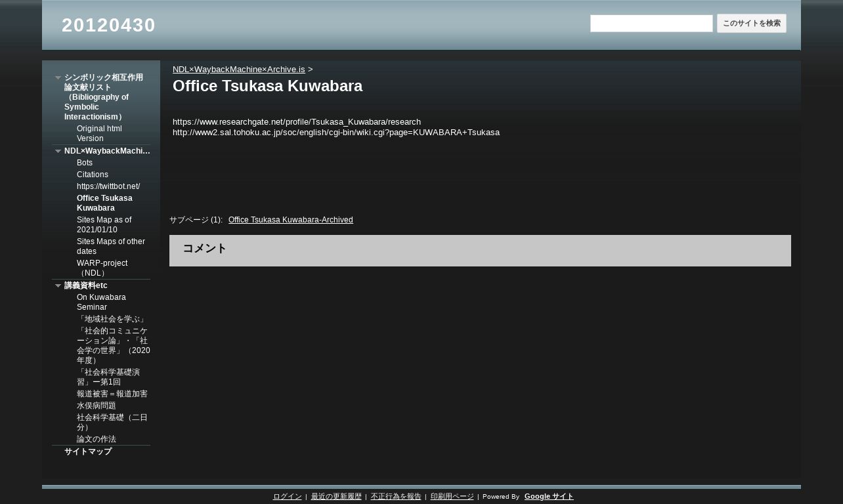Open Sites Map as of 2021/01/10
The image size is (843, 504).
[104, 224]
